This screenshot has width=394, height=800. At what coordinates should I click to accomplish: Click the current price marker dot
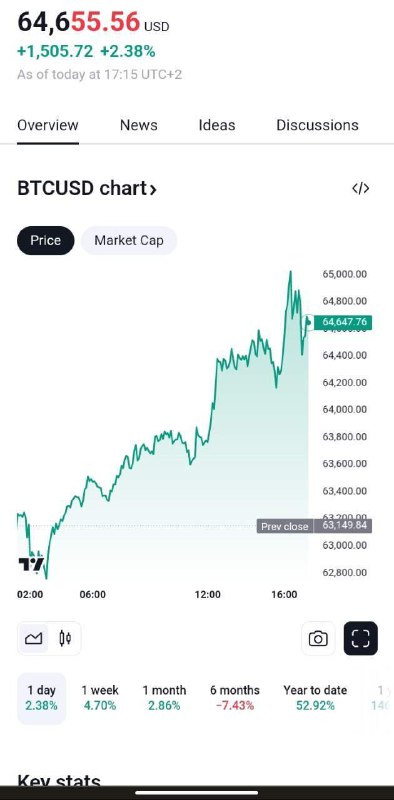tap(308, 322)
